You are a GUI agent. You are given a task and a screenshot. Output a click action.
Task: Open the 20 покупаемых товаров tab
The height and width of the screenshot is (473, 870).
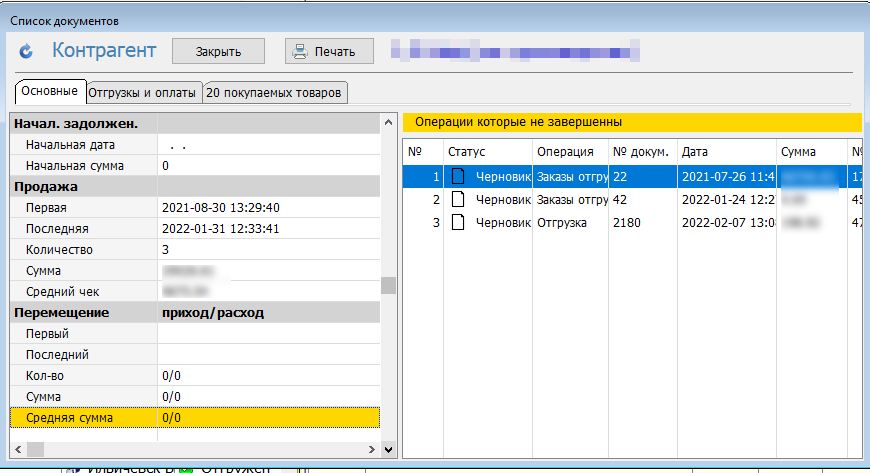pyautogui.click(x=274, y=93)
